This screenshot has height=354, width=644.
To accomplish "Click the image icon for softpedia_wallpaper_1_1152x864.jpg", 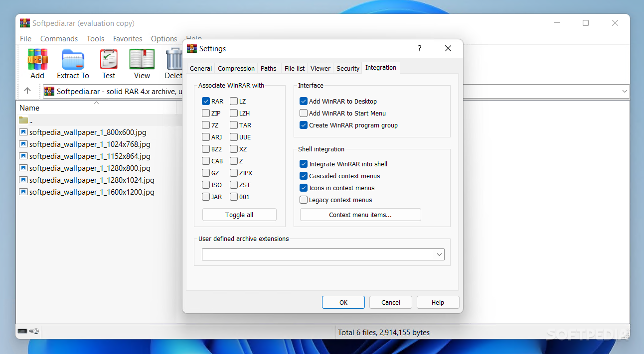I will pos(23,156).
